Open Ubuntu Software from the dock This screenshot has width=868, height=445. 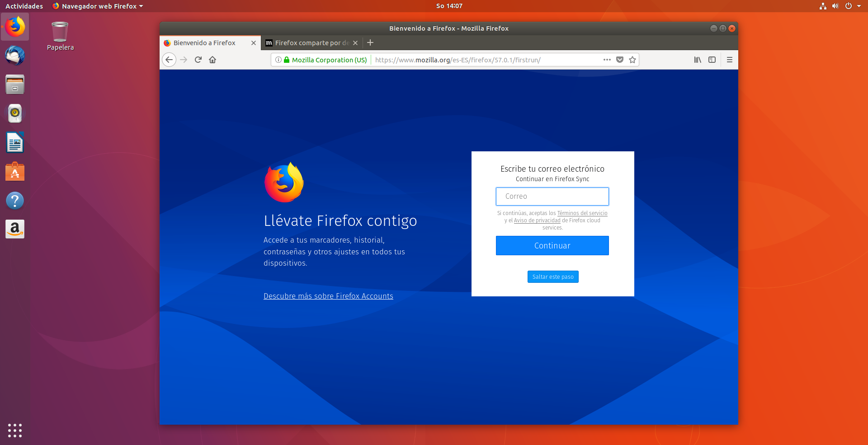pyautogui.click(x=15, y=171)
